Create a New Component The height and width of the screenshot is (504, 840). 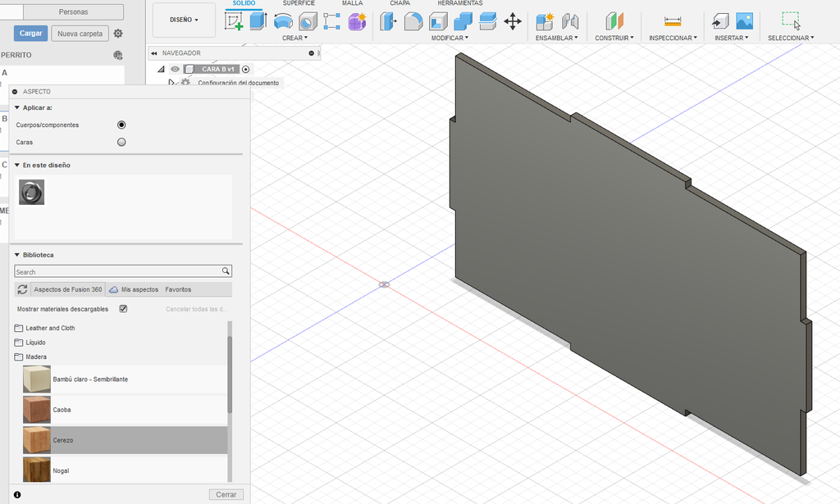pos(545,21)
